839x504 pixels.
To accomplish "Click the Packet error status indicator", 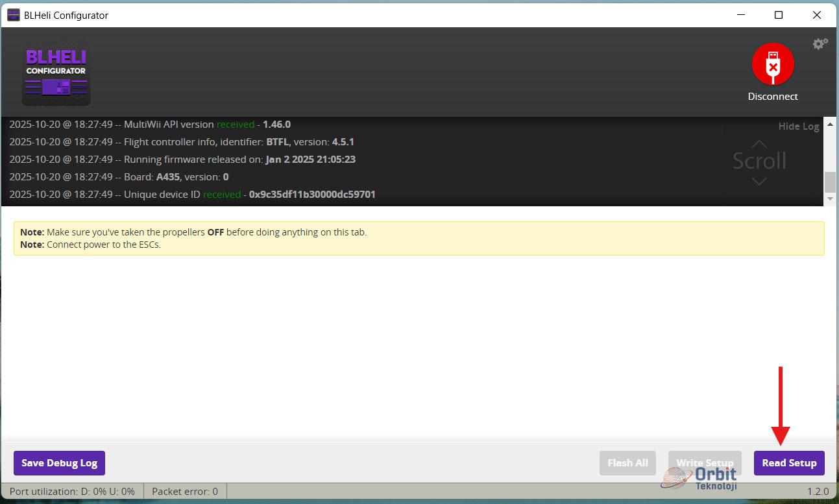I will (x=185, y=492).
